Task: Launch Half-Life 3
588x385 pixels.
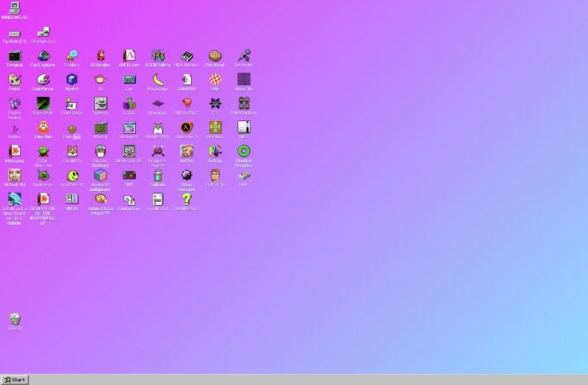Action: click(187, 127)
